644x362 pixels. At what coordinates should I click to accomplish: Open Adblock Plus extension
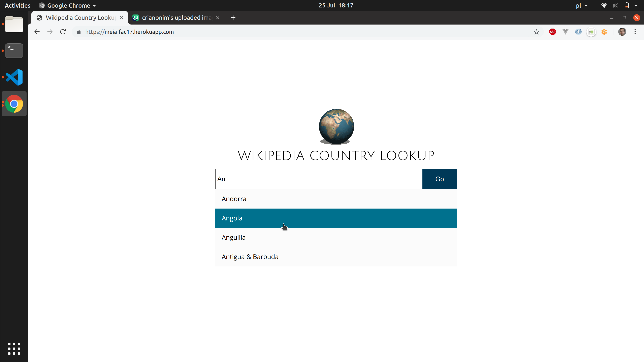coord(552,32)
